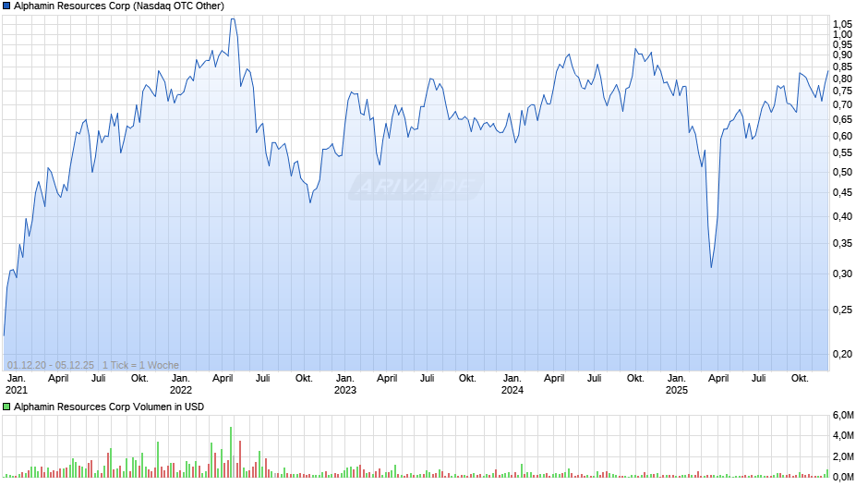Click the chart title 'Alphamin Resources Corp (Nasdaq OTC Other)'
Viewport: 868px width, 486px height.
click(x=119, y=6)
